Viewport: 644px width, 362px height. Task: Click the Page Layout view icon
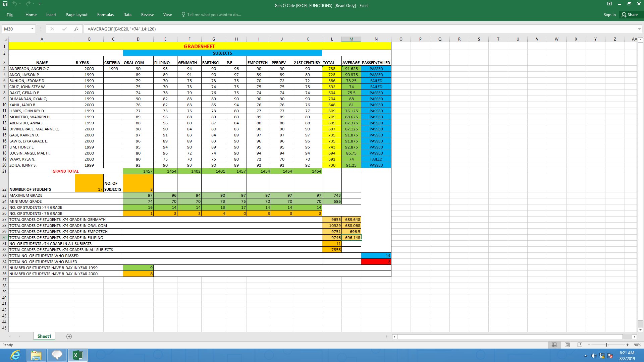[567, 345]
